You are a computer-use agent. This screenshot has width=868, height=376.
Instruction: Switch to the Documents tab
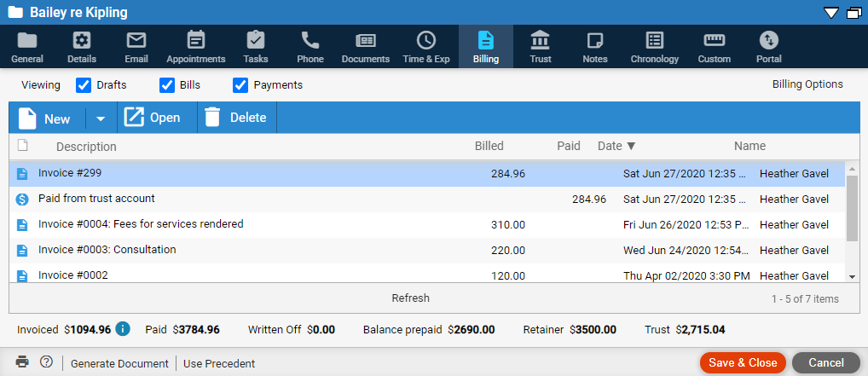pos(365,47)
